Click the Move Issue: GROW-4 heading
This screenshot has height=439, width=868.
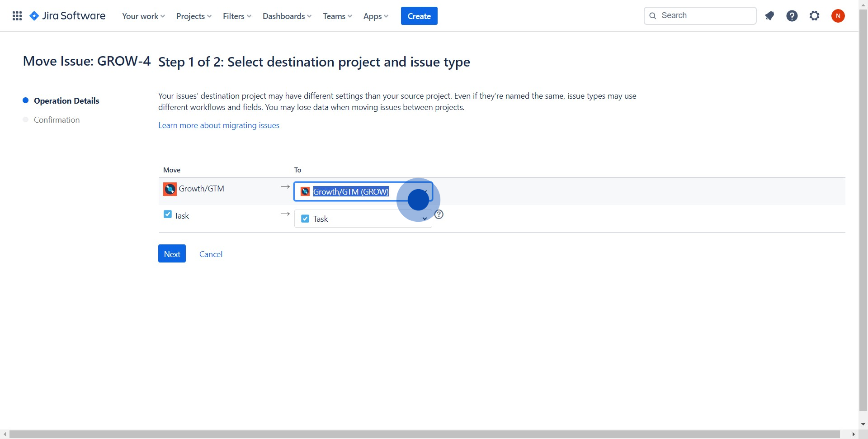87,61
